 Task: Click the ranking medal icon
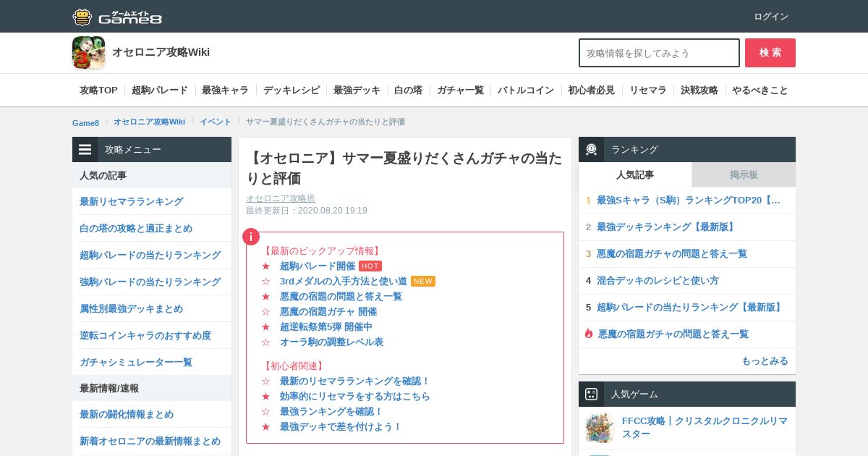pyautogui.click(x=592, y=149)
